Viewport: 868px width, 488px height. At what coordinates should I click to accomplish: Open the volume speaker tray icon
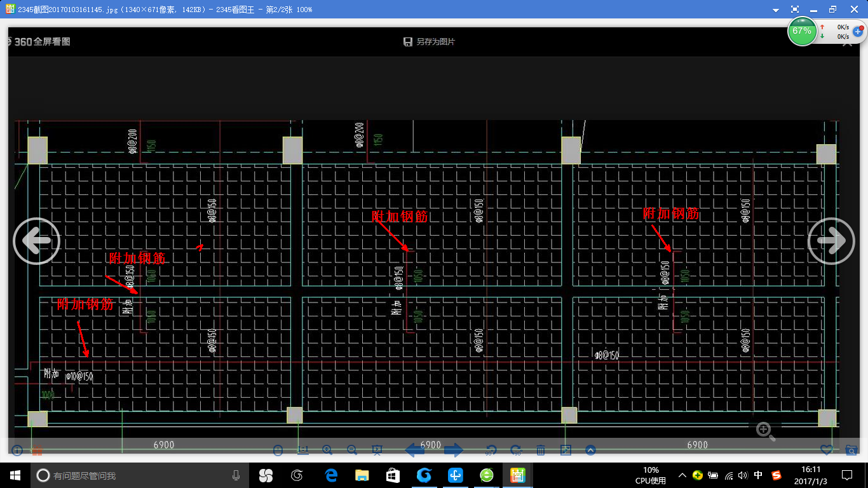pyautogui.click(x=743, y=475)
